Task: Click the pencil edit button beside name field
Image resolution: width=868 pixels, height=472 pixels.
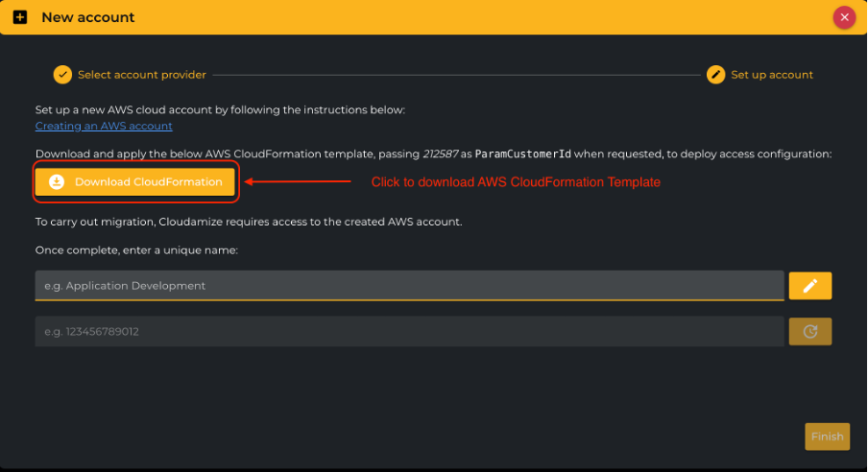Action: pos(809,285)
